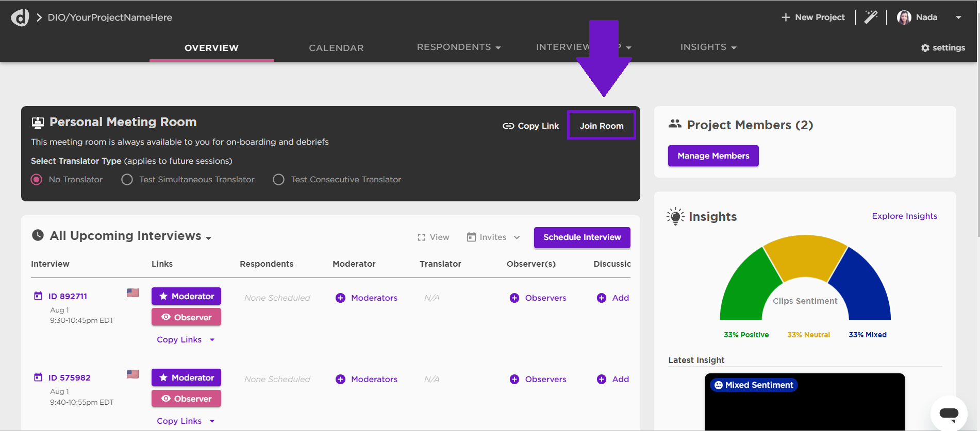Open the settings gear
The image size is (980, 431).
point(925,48)
